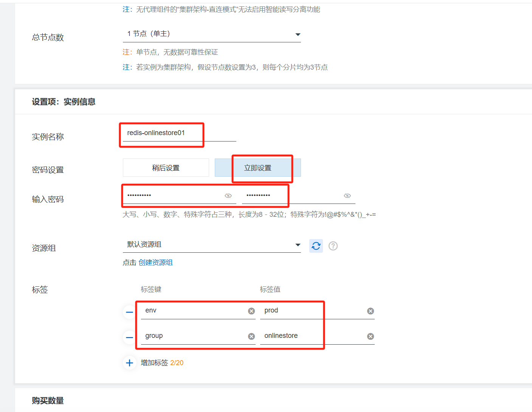Screen dimensions: 532x412
Task: Click plus icon to add a new tag
Action: click(x=129, y=362)
